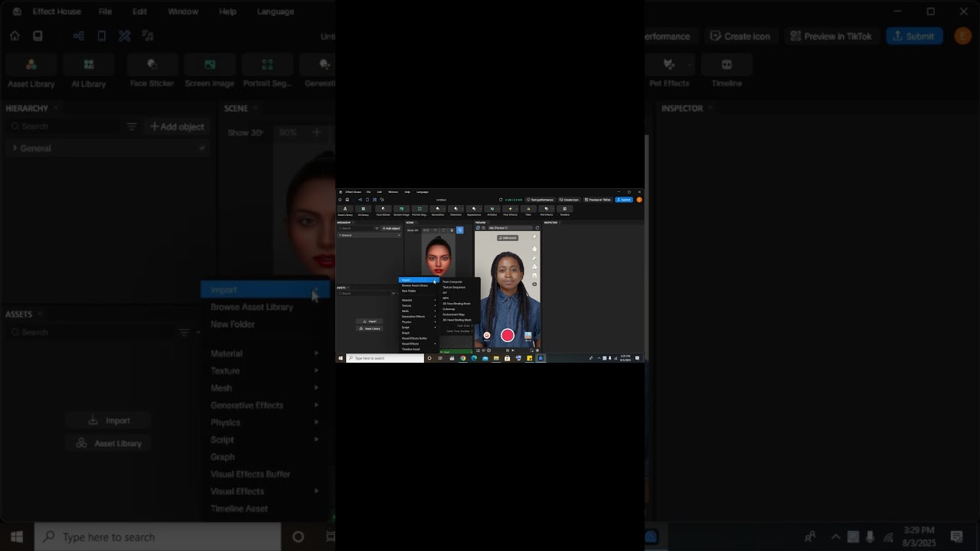
Task: Click the fullscreen icon at preview bottom corner
Action: pos(537,350)
